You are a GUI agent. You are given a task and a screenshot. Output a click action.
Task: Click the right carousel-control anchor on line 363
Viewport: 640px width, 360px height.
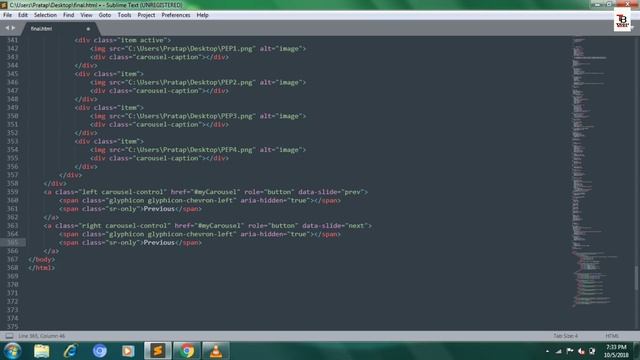point(208,226)
